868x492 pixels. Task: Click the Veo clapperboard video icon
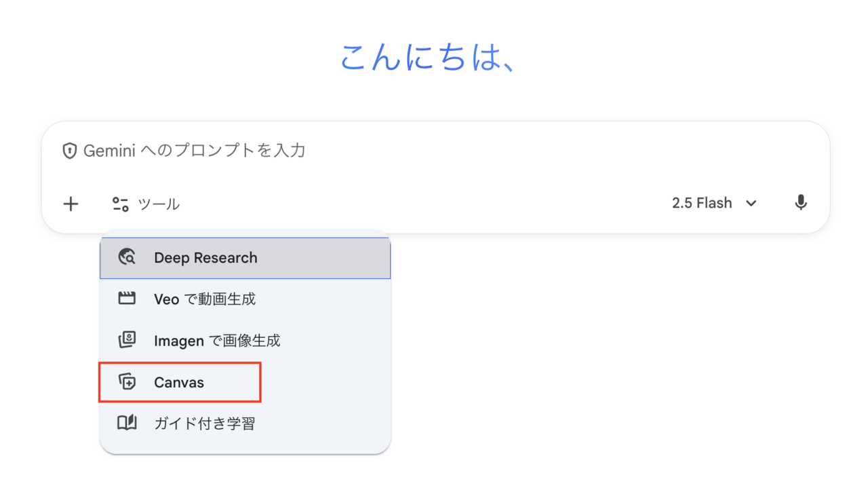click(127, 299)
